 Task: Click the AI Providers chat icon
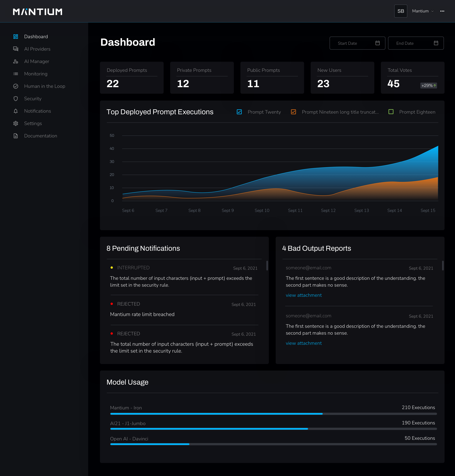(16, 49)
